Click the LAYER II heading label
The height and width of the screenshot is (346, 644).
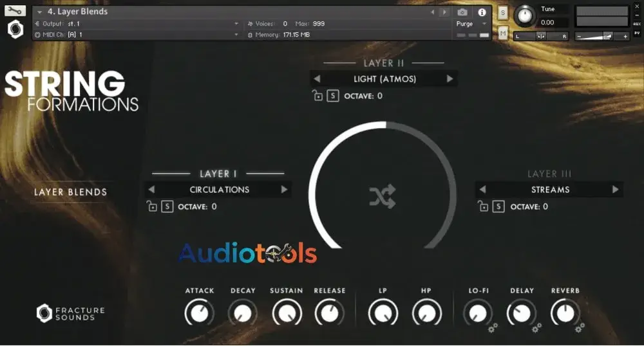(384, 63)
